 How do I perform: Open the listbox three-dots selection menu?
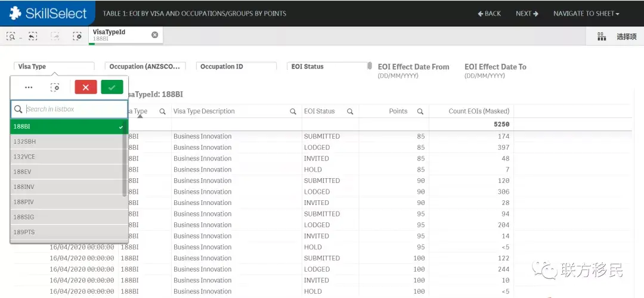pos(29,87)
